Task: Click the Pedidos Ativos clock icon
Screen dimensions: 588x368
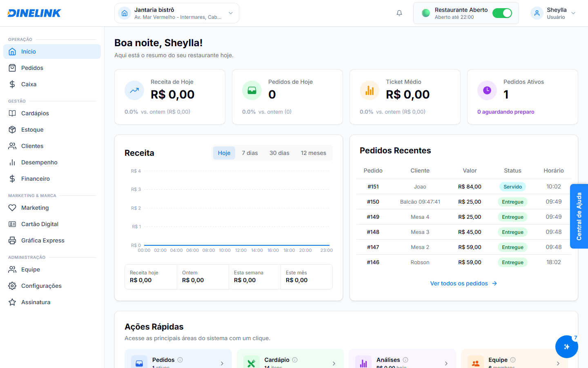Action: pos(487,90)
